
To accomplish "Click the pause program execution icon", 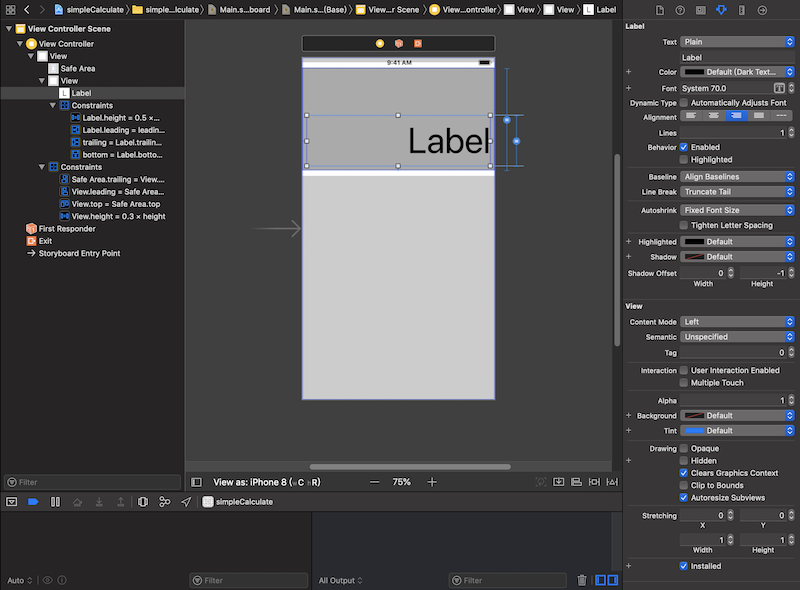I will coord(55,501).
